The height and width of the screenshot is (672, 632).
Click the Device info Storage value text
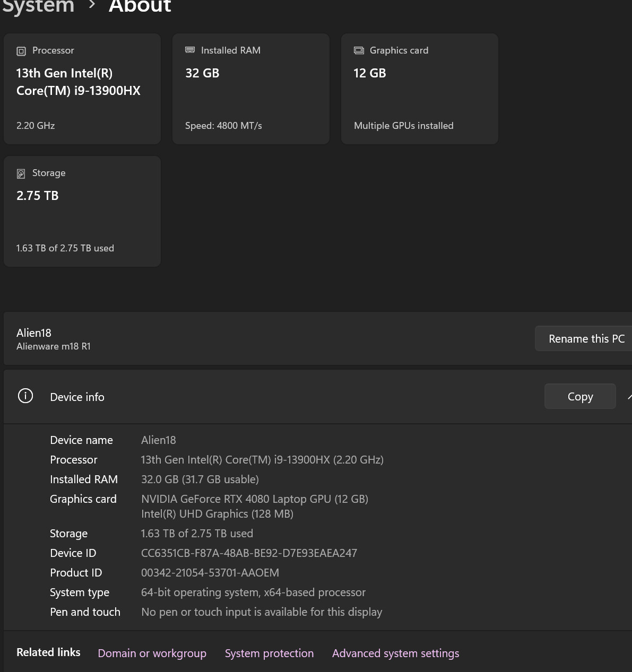(x=197, y=533)
